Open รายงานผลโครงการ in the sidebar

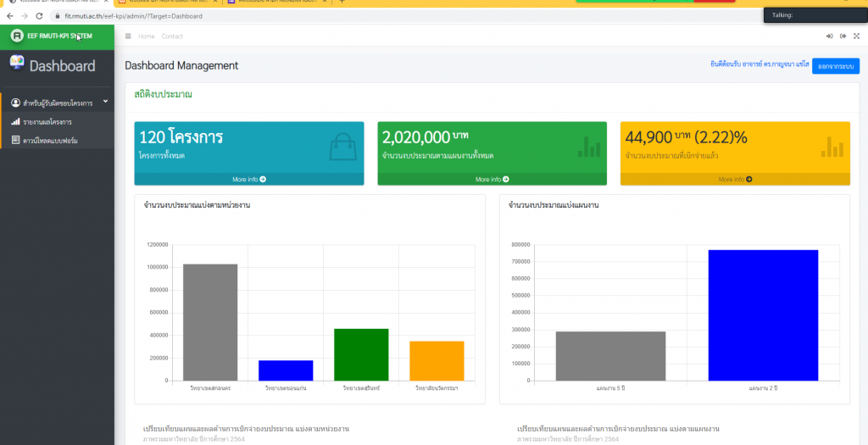pyautogui.click(x=47, y=122)
